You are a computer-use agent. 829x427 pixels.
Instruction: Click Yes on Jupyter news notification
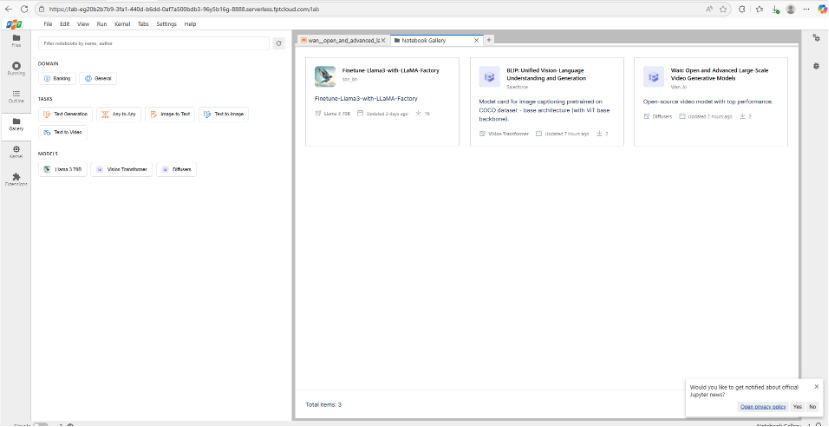coord(797,407)
